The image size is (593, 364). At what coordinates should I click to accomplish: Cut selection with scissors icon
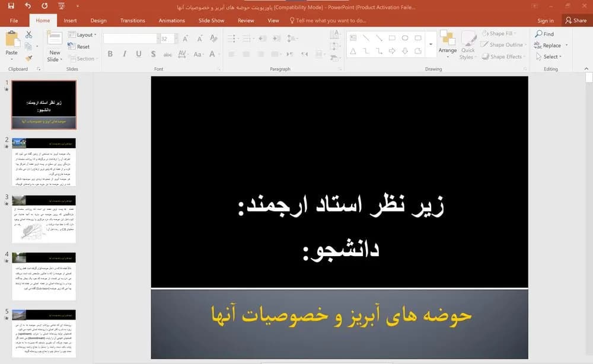(28, 35)
